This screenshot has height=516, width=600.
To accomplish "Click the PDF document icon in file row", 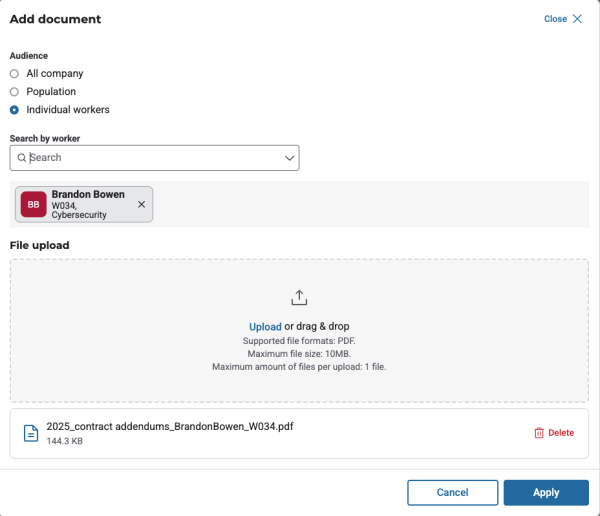I will [31, 433].
